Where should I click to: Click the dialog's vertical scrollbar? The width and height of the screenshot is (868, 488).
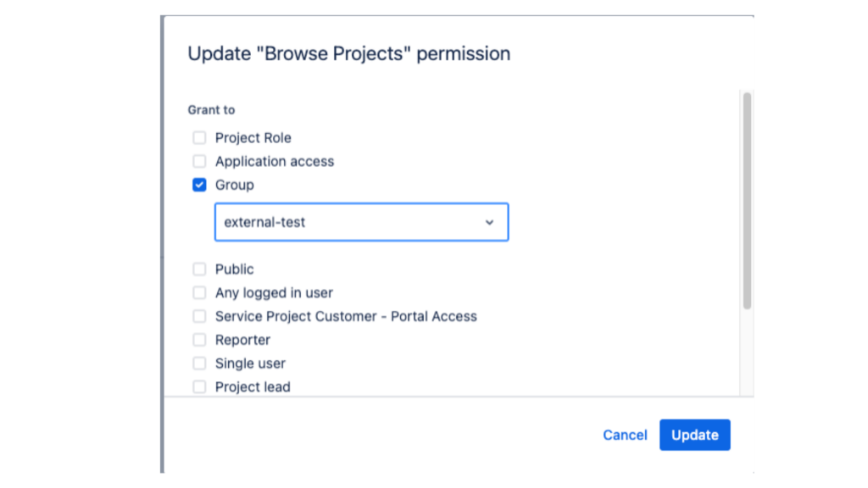(x=747, y=201)
